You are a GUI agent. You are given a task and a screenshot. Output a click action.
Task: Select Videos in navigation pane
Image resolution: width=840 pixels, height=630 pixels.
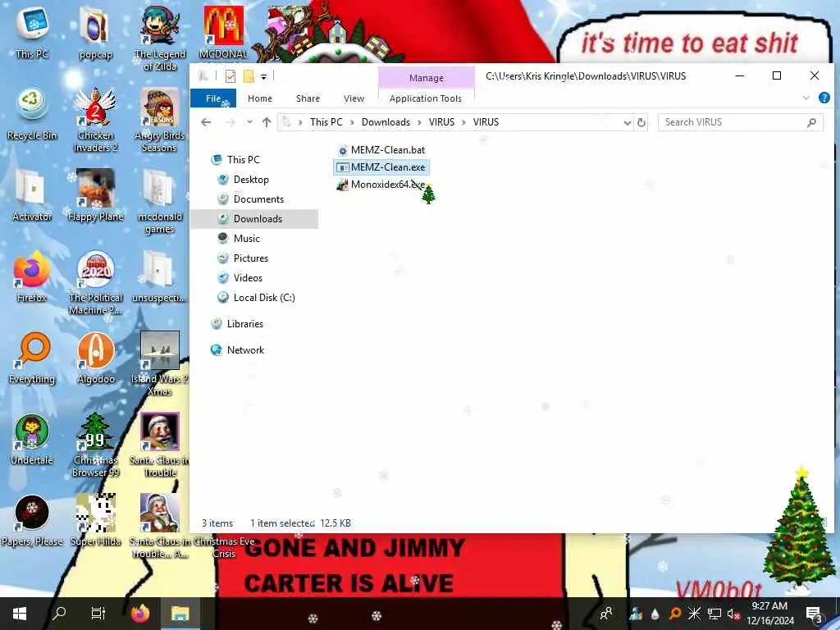coord(248,278)
